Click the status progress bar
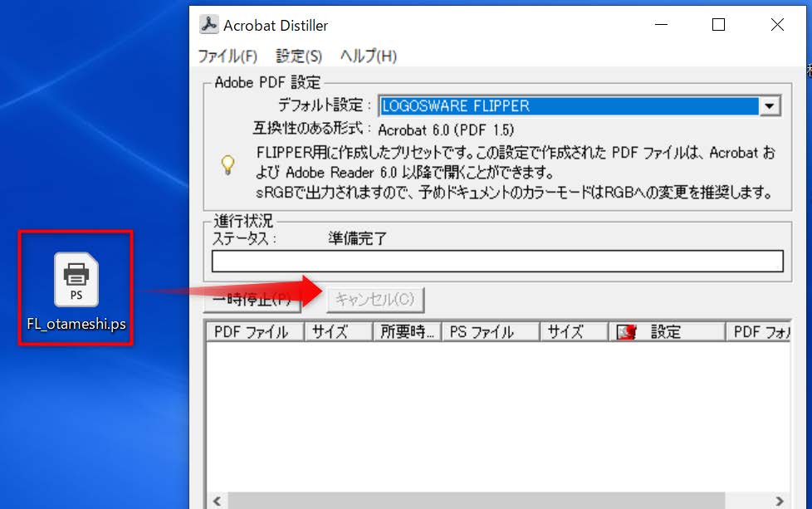 [x=497, y=261]
